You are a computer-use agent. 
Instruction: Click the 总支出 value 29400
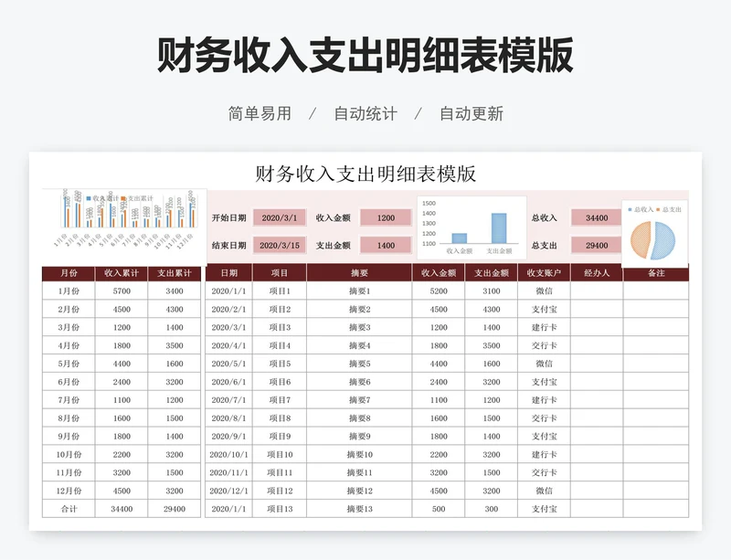point(597,245)
